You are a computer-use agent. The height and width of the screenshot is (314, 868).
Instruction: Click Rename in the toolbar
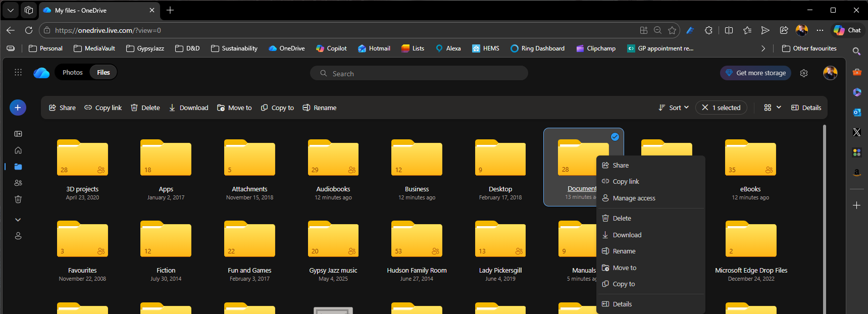click(x=320, y=108)
